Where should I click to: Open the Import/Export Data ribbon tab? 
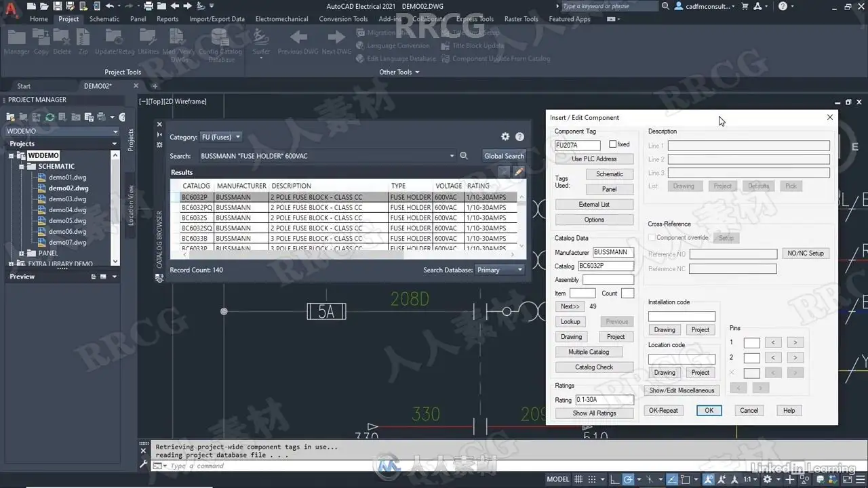point(217,19)
